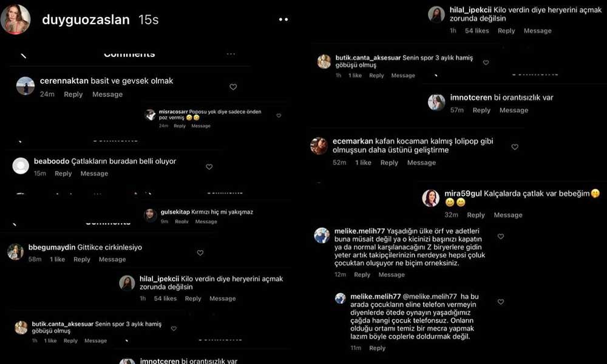Like the misracosarr comment heart
The width and height of the screenshot is (607, 364).
pyautogui.click(x=279, y=116)
